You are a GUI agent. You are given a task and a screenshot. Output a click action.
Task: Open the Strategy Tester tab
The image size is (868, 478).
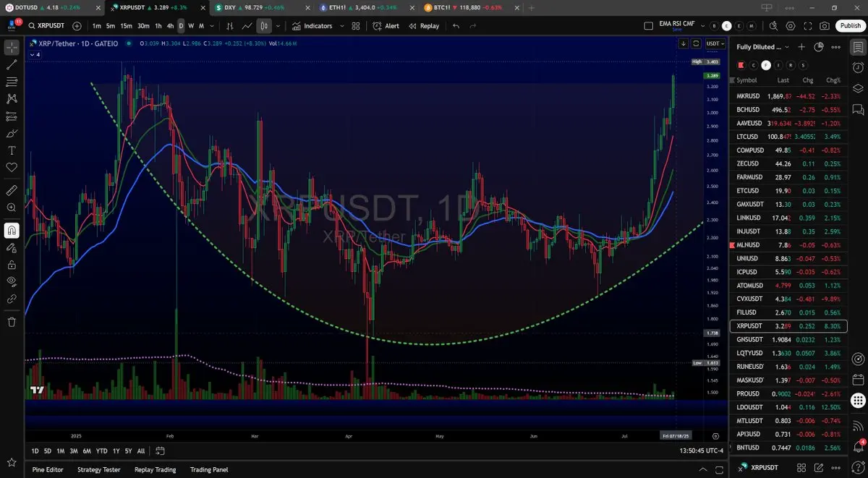point(99,469)
